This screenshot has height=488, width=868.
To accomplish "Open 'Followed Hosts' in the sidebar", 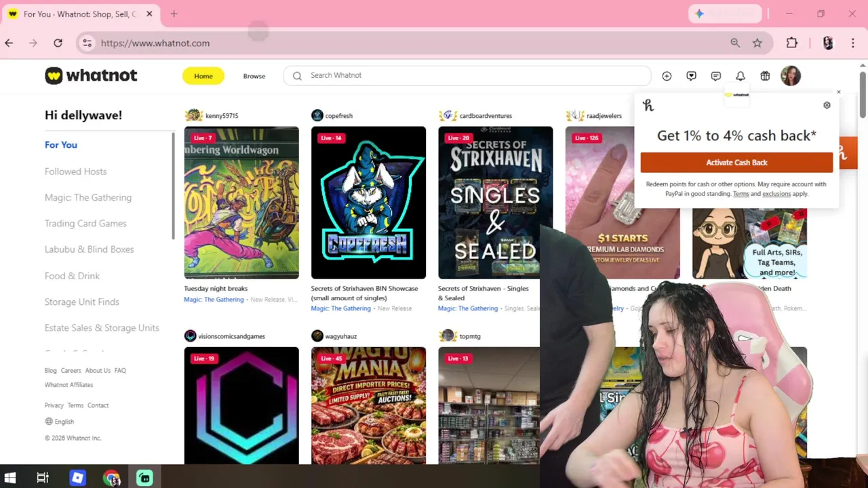I will (75, 171).
